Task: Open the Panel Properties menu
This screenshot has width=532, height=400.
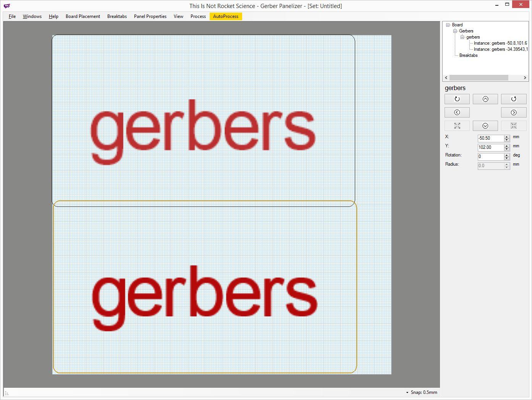Action: 150,16
